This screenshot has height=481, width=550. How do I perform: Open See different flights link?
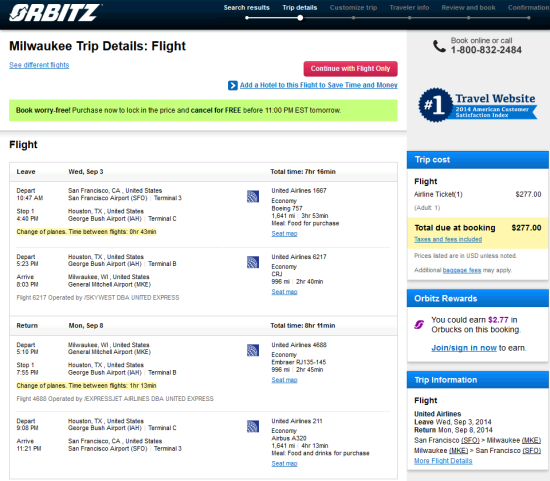(39, 65)
